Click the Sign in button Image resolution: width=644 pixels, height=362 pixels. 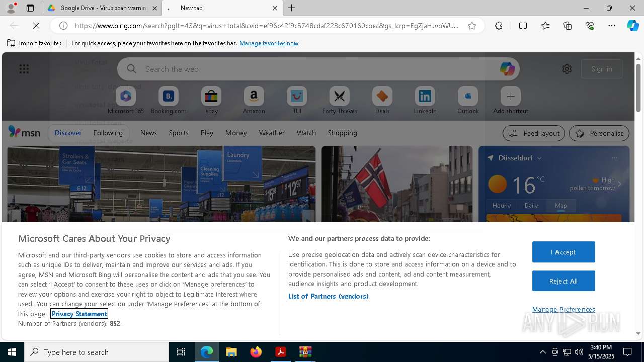(602, 69)
